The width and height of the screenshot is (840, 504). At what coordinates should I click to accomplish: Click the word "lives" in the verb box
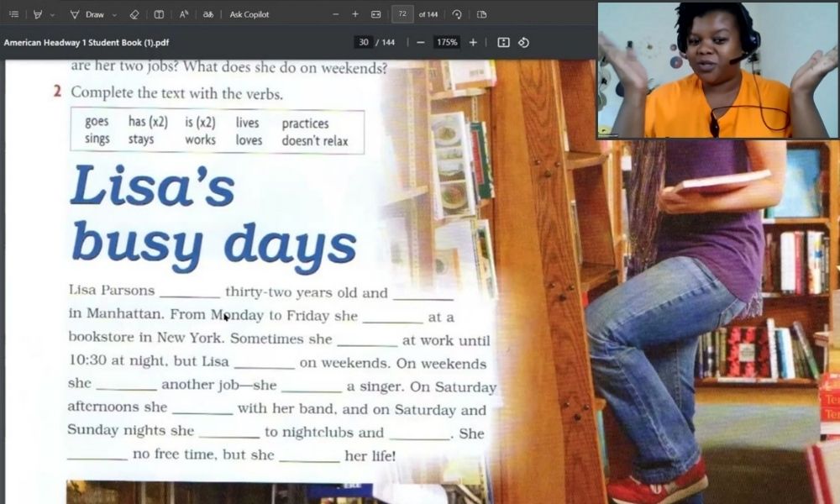tap(248, 123)
